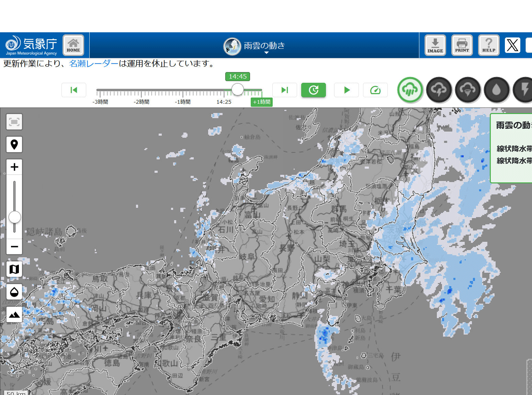Open the animation speed gauge control
532x395 pixels.
[375, 90]
